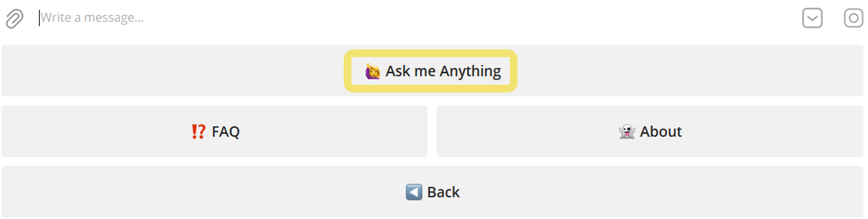Click the word Anything in top keyboard row
This screenshot has width=868, height=219.
(x=470, y=71)
